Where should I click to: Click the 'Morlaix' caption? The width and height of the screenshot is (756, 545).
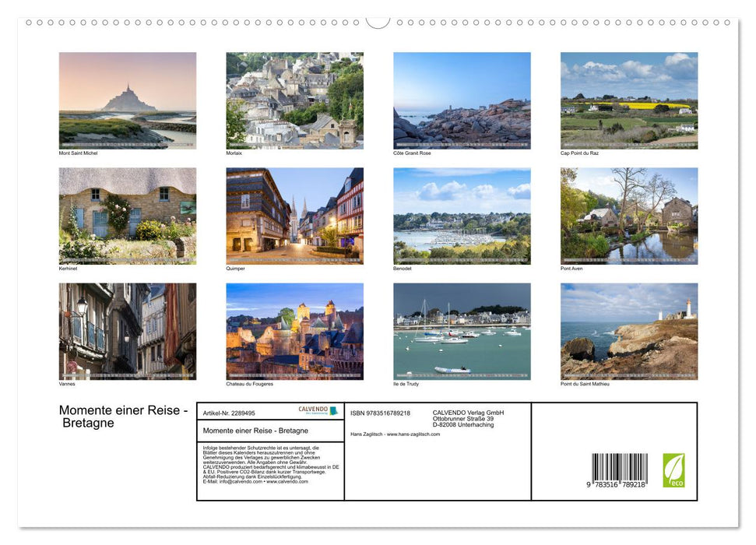(234, 153)
